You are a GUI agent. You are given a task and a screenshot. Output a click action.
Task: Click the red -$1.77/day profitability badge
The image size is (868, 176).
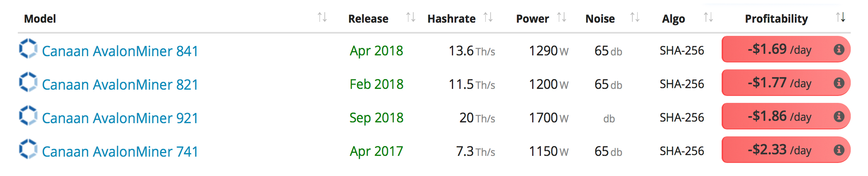778,83
